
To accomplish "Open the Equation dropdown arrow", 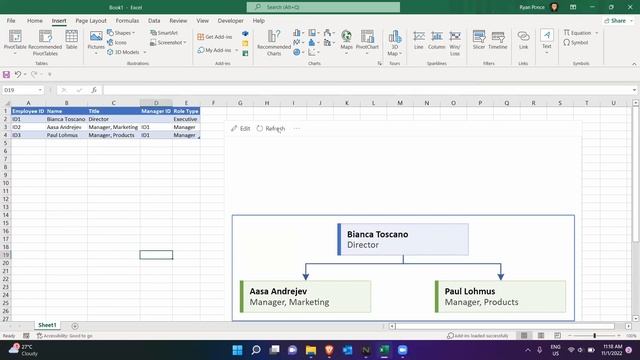I will pos(597,33).
